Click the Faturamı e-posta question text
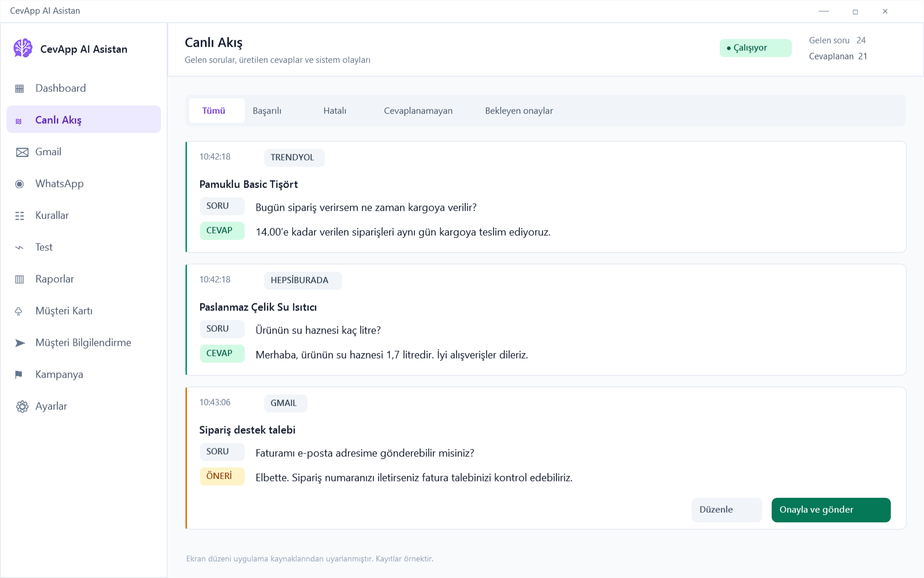This screenshot has width=924, height=578. [364, 453]
